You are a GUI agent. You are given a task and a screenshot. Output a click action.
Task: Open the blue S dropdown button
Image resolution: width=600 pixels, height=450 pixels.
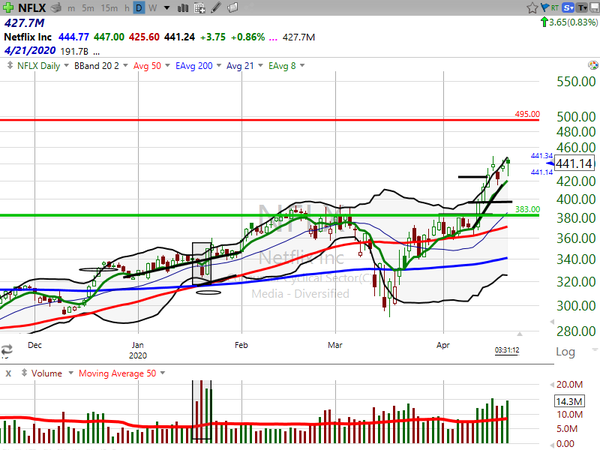[x=568, y=7]
